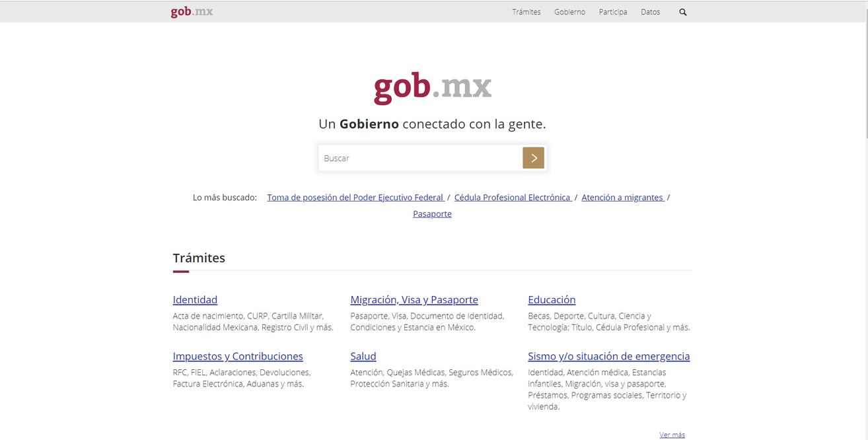Click the gob.mx logo in top bar
The width and height of the screenshot is (868, 440).
coord(192,12)
